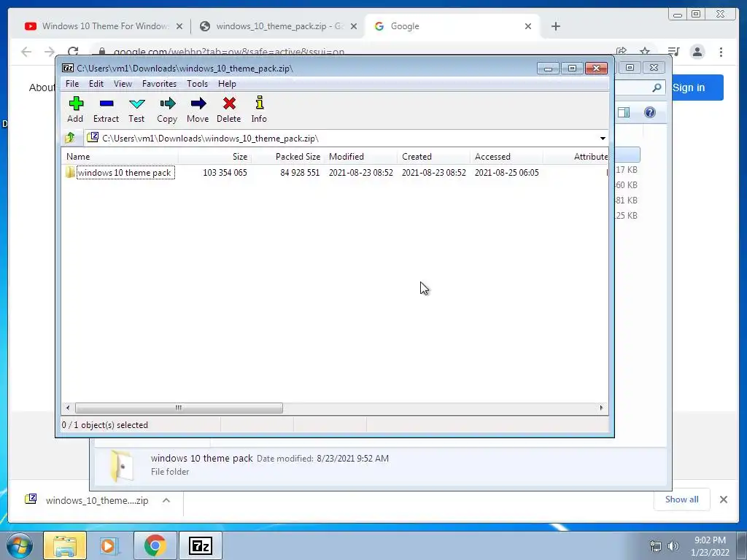Click the horizontal scrollbar thumb in 7-Zip
747x560 pixels.
pos(179,408)
